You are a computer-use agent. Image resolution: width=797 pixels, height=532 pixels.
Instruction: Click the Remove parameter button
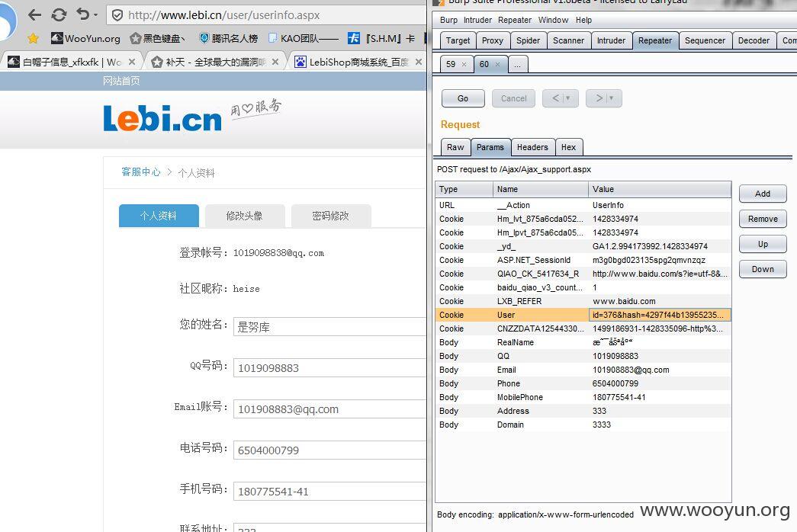(x=763, y=219)
